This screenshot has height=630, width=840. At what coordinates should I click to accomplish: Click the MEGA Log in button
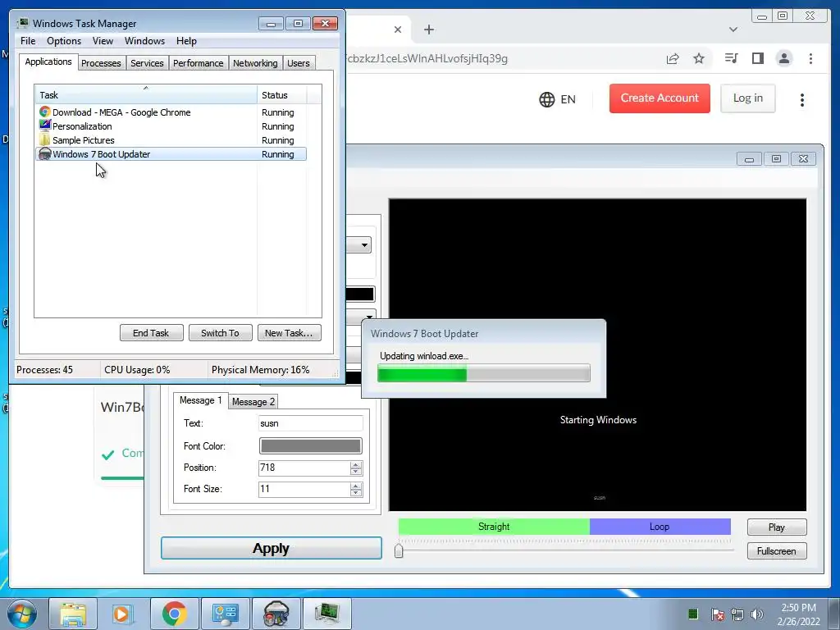[x=748, y=98]
